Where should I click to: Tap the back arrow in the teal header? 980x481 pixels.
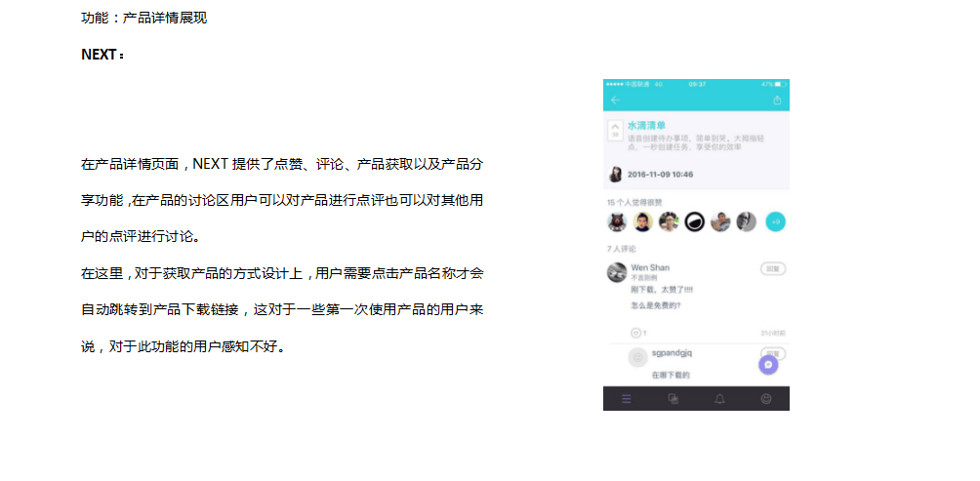pos(616,100)
